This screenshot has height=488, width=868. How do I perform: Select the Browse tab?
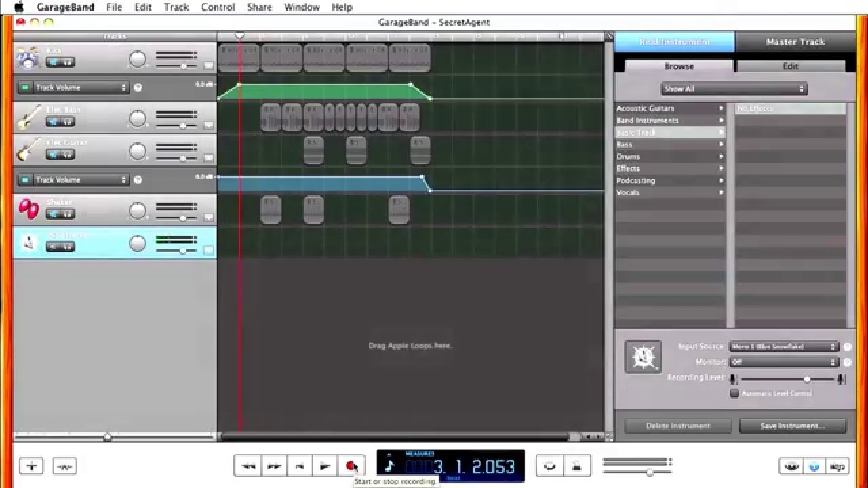679,66
